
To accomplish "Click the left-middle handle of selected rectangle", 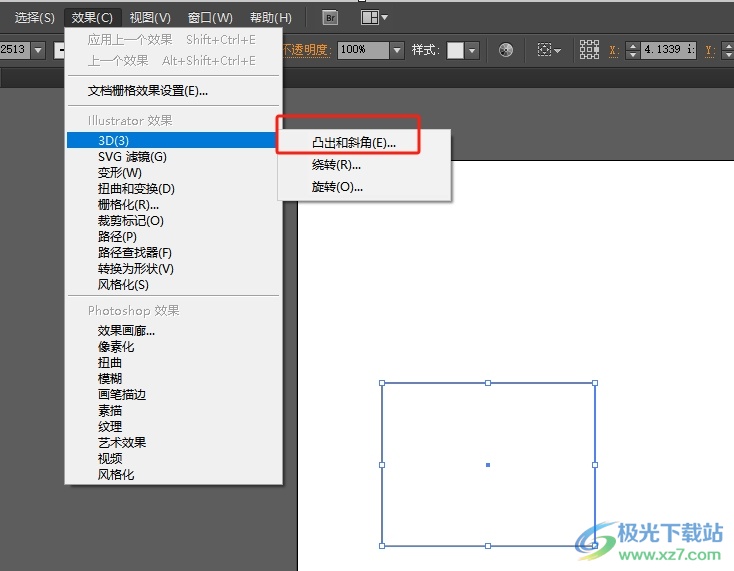I will (382, 465).
